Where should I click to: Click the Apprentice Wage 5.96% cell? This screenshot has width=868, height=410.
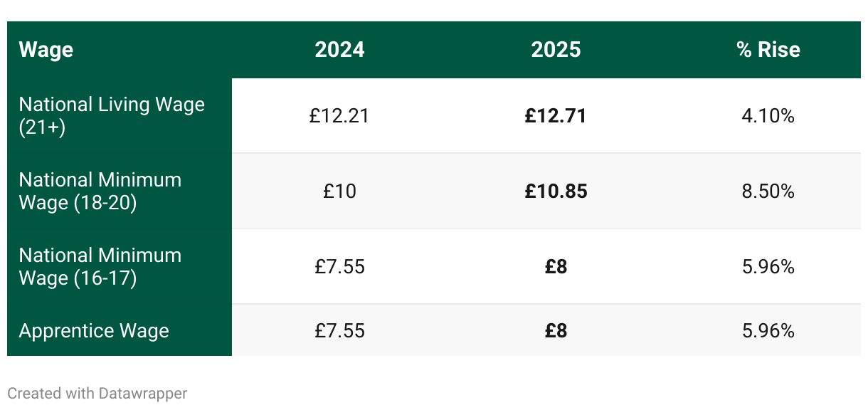768,331
